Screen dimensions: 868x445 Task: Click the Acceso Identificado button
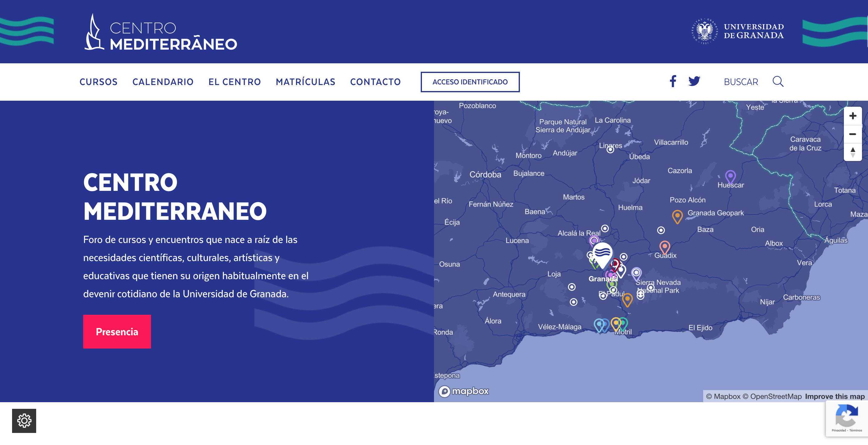470,82
